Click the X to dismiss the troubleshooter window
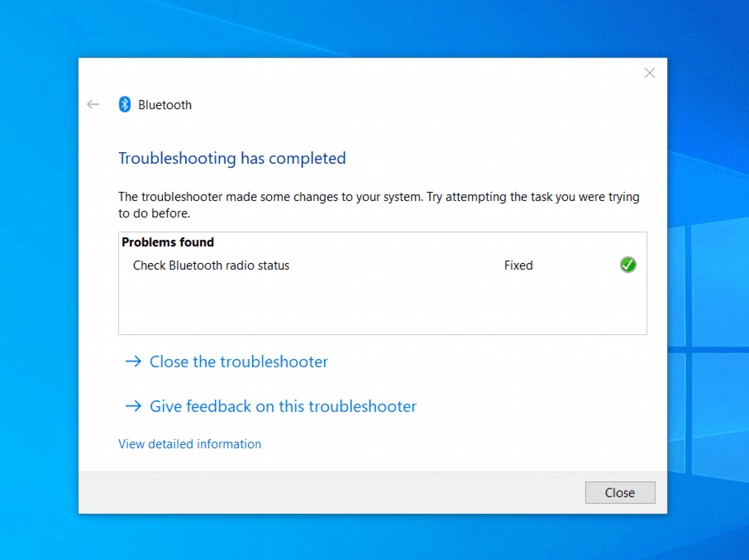This screenshot has height=560, width=749. (x=650, y=73)
